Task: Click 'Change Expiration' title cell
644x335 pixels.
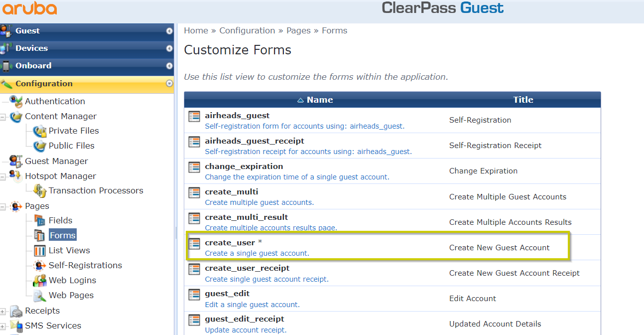Action: (483, 170)
